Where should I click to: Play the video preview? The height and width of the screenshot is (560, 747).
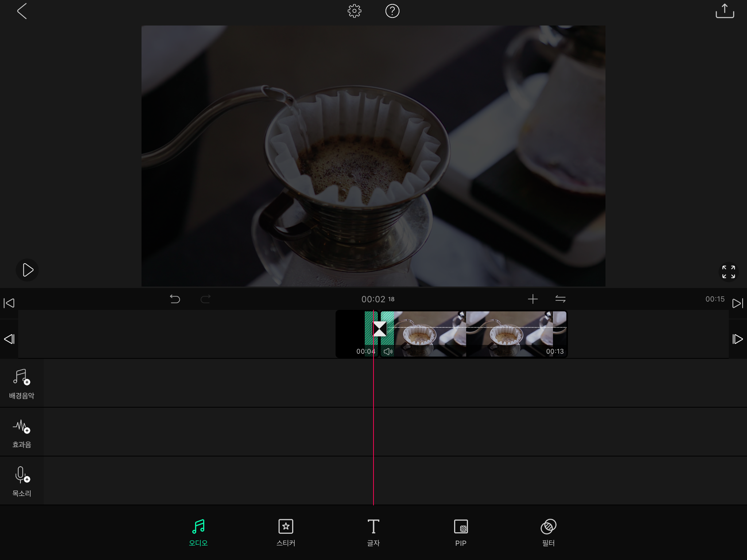(x=27, y=270)
